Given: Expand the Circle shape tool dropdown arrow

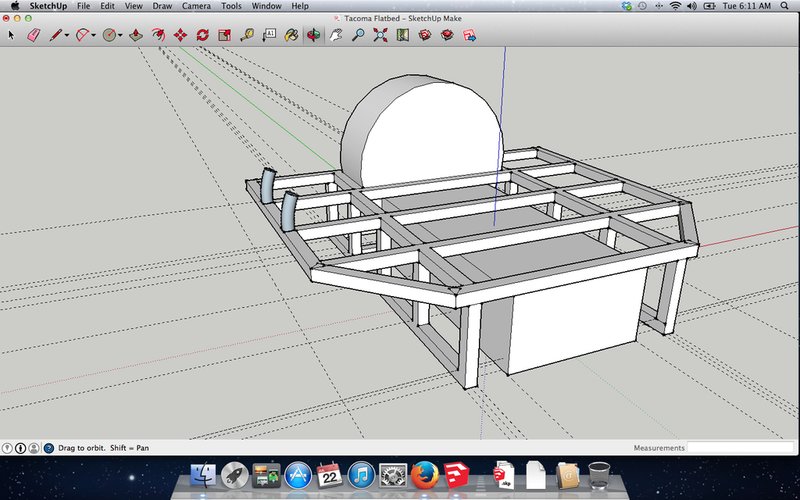Looking at the screenshot, I should click(120, 35).
